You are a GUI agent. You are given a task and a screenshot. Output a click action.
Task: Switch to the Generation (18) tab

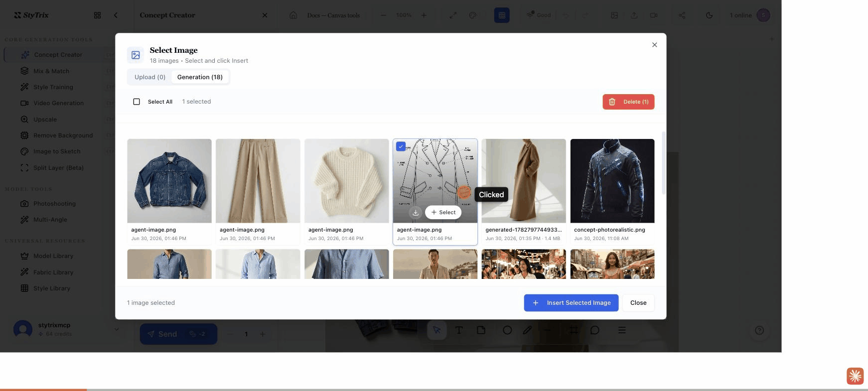click(200, 77)
